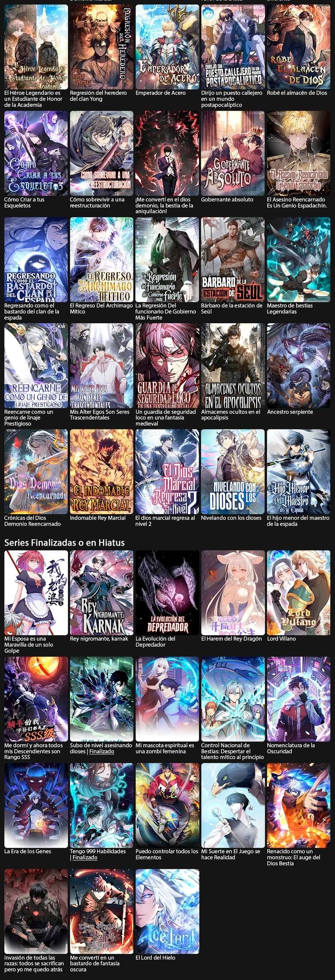Click Regresión del heredero del clan Yong title
This screenshot has width=335, height=980.
pos(98,96)
